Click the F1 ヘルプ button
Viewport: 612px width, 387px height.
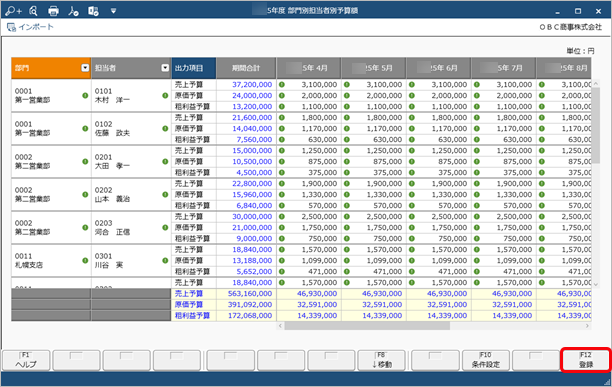click(26, 360)
